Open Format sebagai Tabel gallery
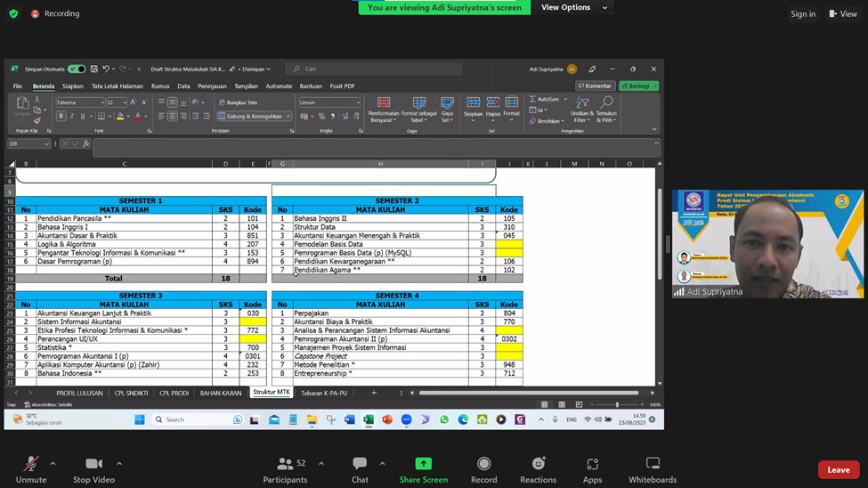 [x=418, y=110]
